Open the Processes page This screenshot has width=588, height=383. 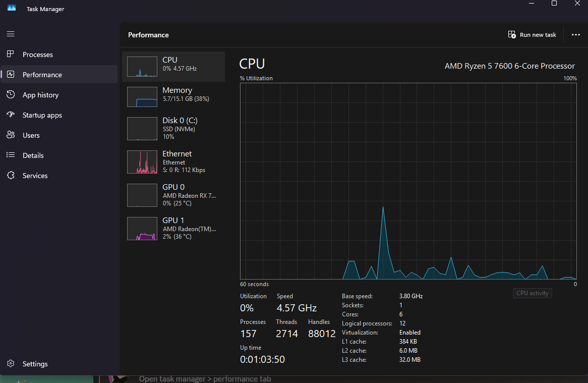point(59,54)
